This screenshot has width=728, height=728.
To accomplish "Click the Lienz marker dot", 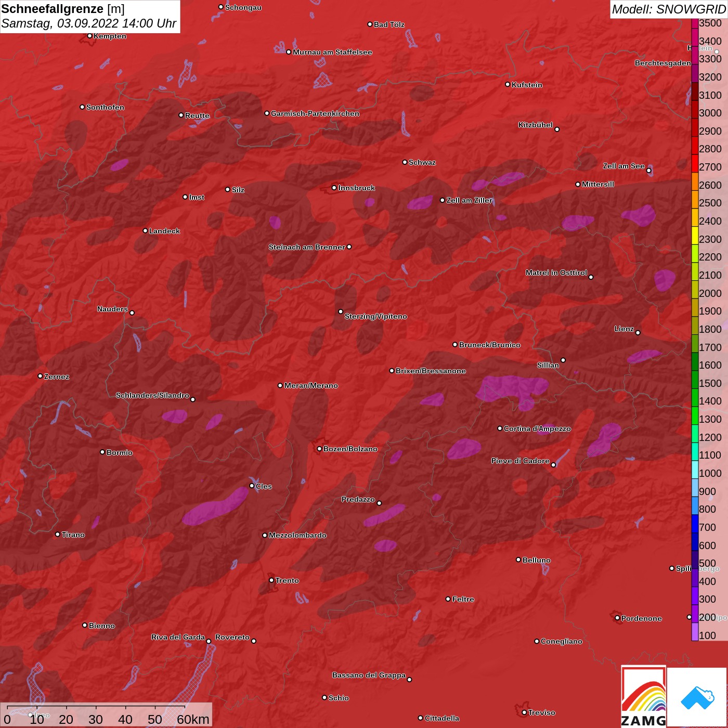I will (638, 333).
